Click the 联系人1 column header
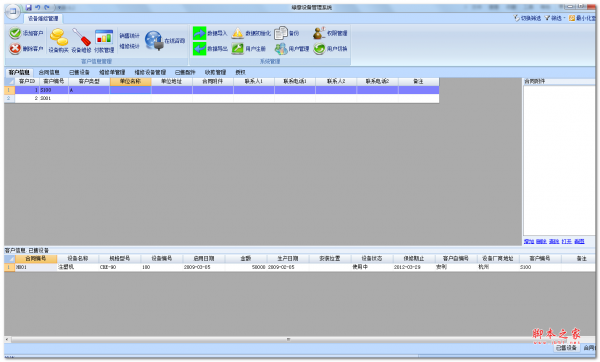 click(254, 82)
